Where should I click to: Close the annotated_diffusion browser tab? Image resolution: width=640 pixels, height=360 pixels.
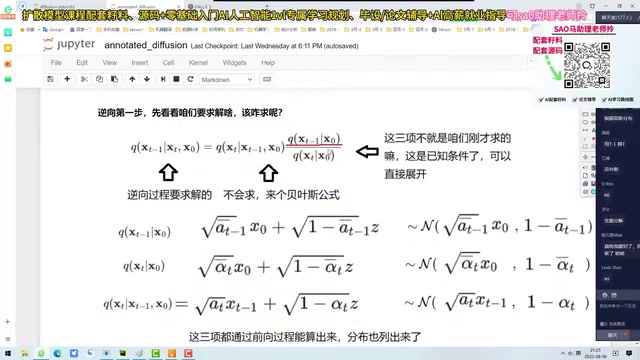click(x=178, y=7)
